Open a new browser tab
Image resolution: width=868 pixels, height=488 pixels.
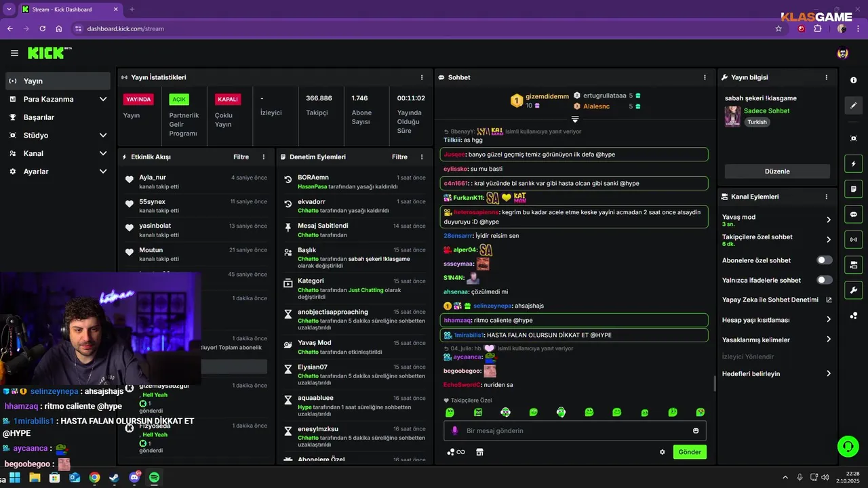pyautogui.click(x=132, y=9)
